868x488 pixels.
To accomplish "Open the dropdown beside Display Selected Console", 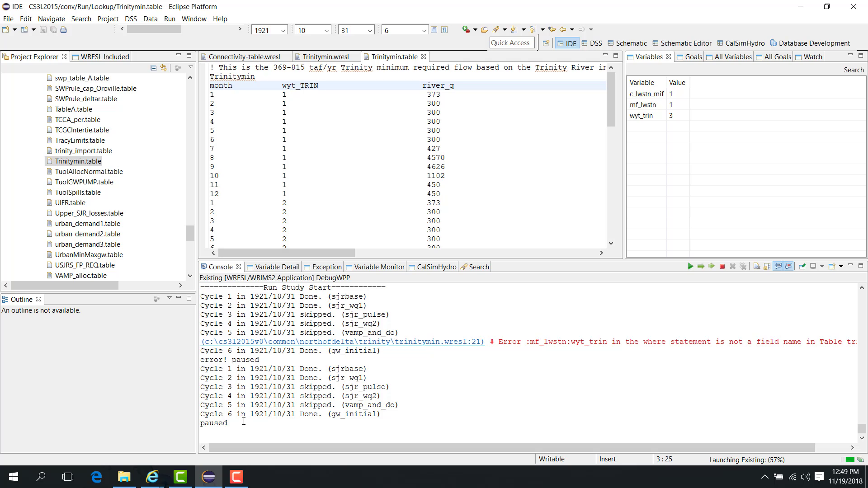I will pyautogui.click(x=822, y=267).
